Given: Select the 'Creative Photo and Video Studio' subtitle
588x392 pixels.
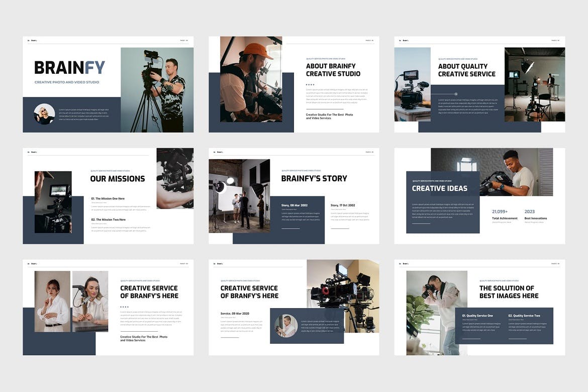Looking at the screenshot, I should click(x=67, y=82).
